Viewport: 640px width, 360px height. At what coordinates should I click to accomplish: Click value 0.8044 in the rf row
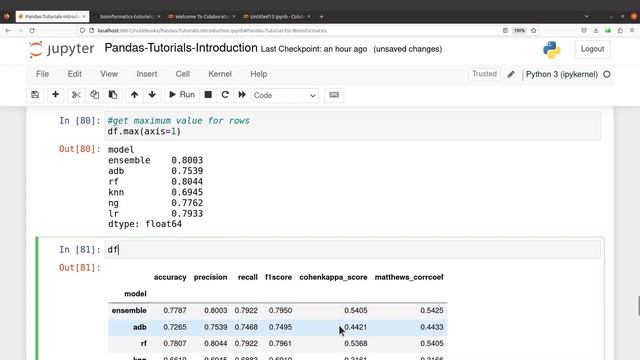click(216, 343)
